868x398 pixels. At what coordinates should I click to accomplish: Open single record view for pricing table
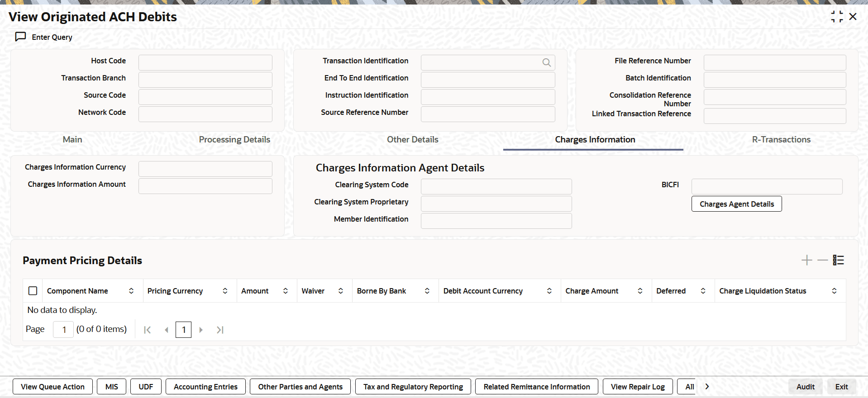(x=839, y=260)
